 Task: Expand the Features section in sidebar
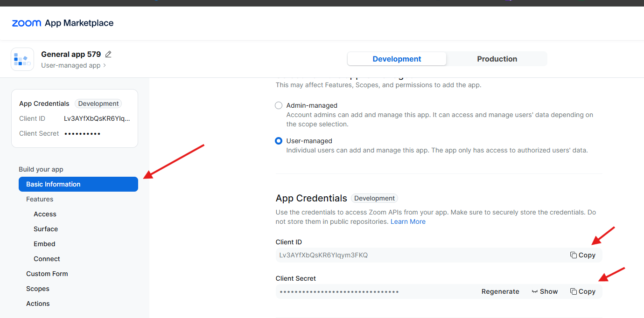pos(40,199)
